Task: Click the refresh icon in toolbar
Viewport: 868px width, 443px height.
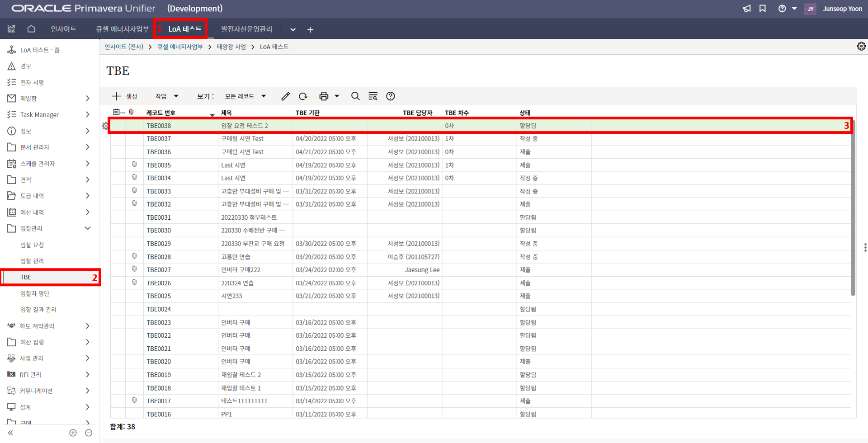Action: [x=303, y=96]
